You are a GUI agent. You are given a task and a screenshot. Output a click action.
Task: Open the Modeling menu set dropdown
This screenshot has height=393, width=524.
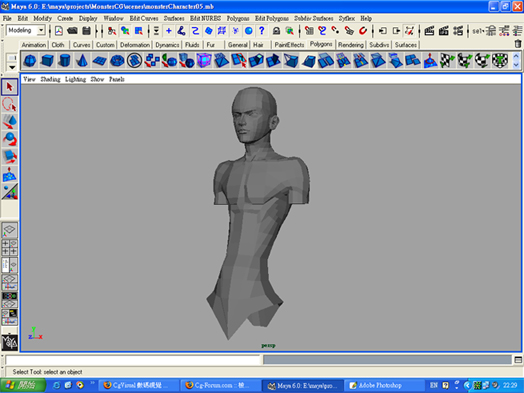(x=25, y=30)
